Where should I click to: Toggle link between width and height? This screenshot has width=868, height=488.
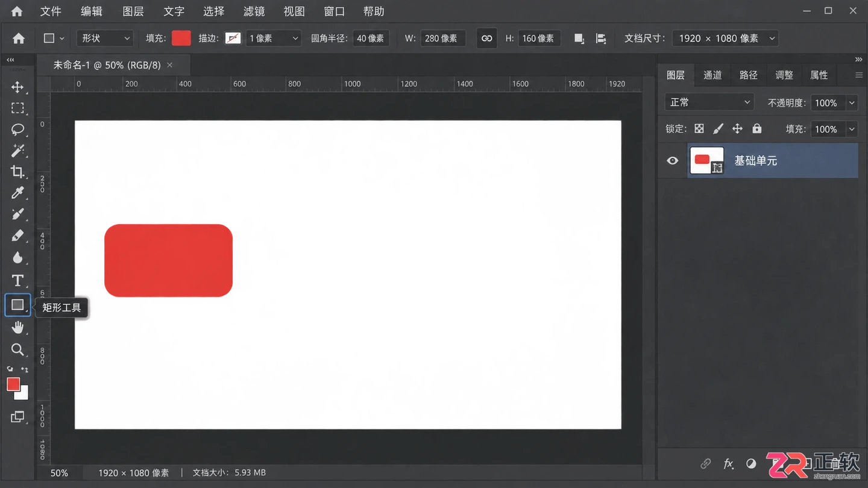[486, 39]
